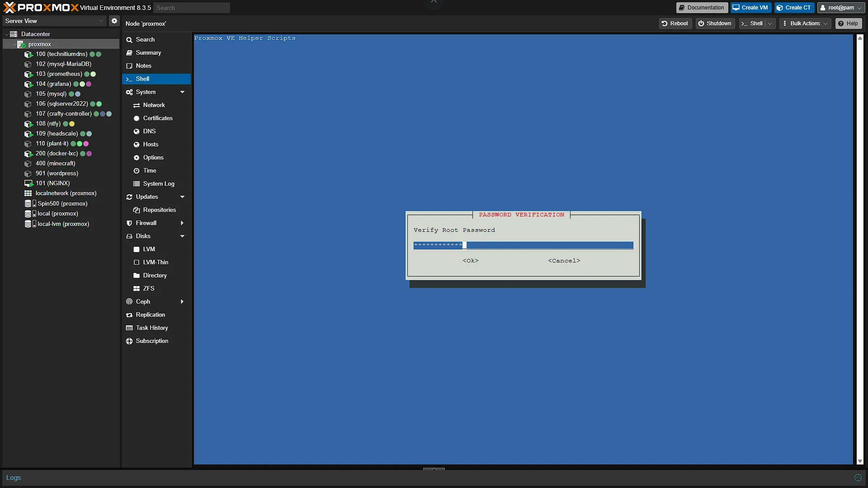Click the container icon for 100 (technitiumdns)

click(28, 54)
